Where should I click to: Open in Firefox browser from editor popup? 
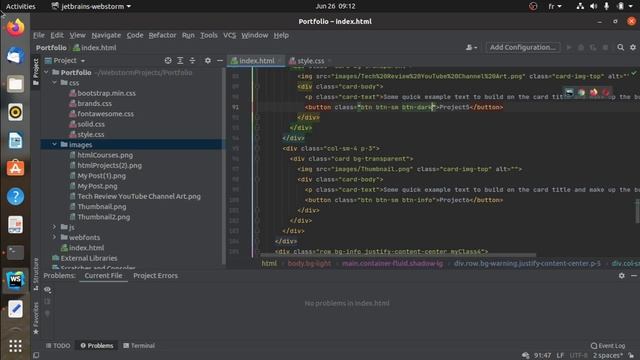click(593, 92)
